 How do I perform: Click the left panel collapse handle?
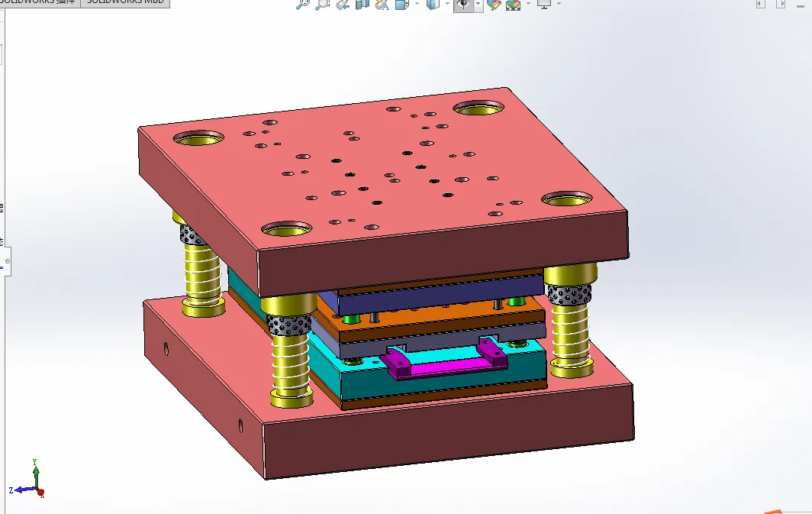8,261
